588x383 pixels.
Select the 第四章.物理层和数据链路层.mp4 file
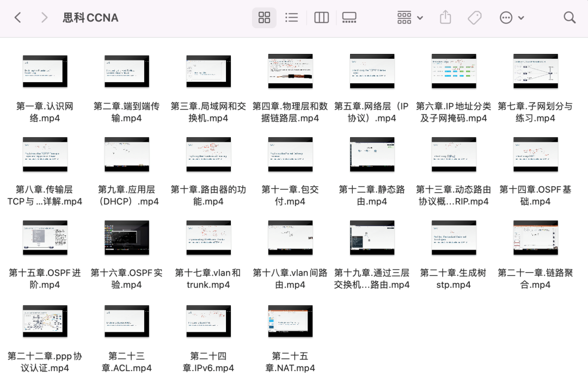point(290,71)
